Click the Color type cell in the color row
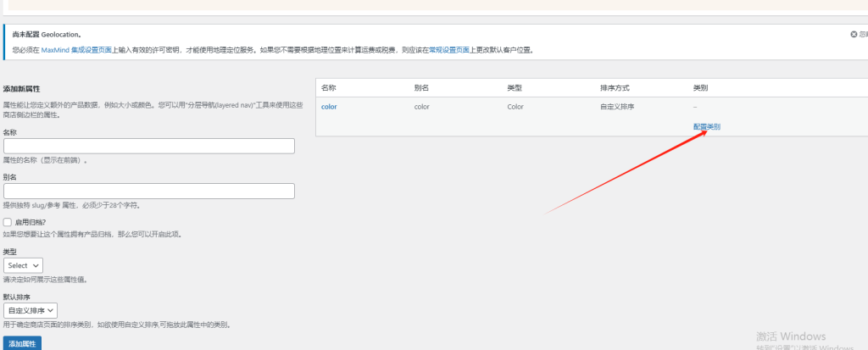This screenshot has height=350, width=868. (515, 107)
